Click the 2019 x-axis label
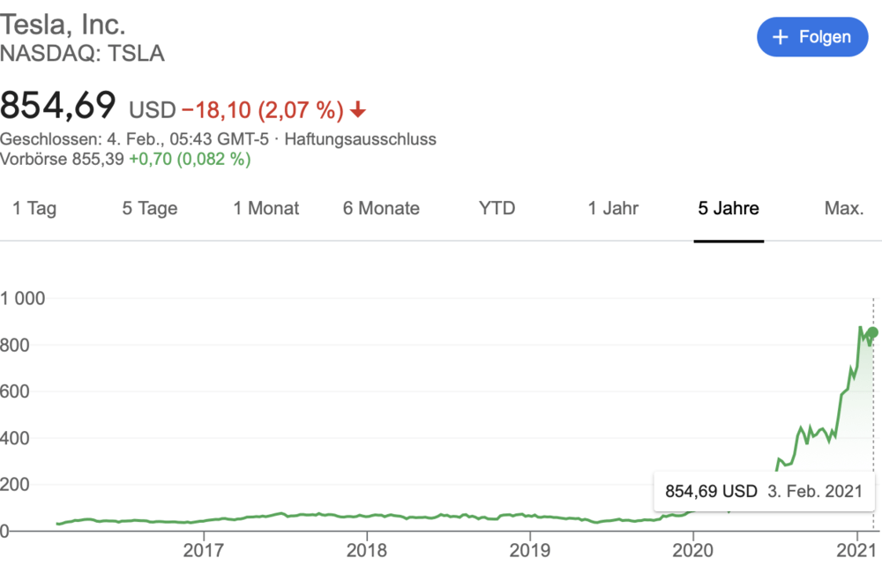 pos(530,550)
